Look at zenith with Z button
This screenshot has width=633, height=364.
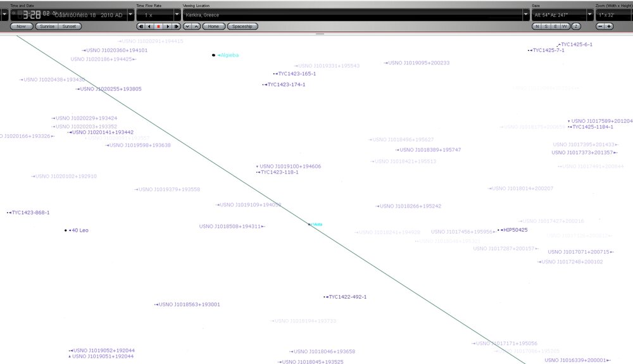[x=576, y=27]
